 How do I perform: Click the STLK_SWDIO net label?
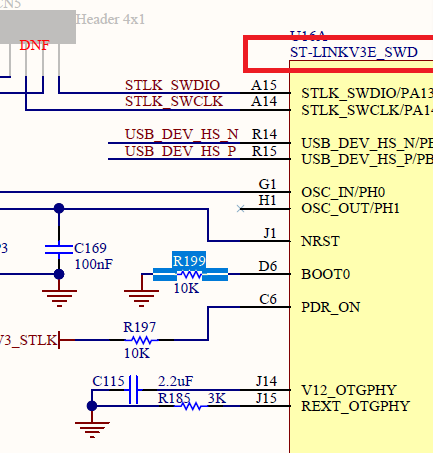(x=172, y=85)
